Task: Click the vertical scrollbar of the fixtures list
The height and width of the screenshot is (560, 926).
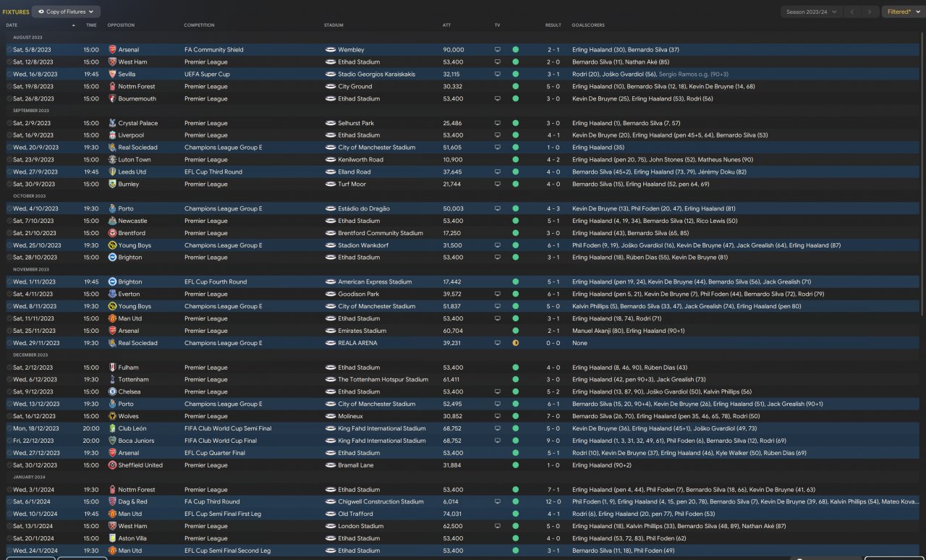Action: click(x=922, y=174)
